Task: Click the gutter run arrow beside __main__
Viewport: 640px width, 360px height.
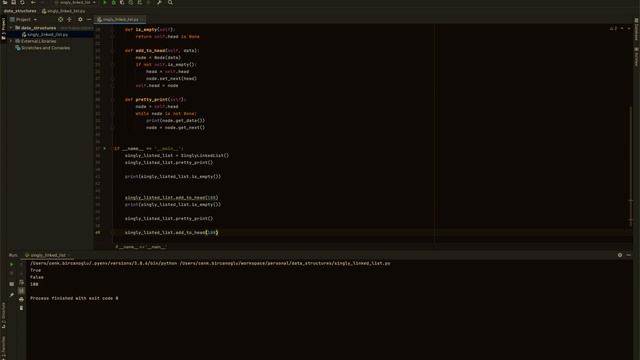Action: pyautogui.click(x=105, y=149)
